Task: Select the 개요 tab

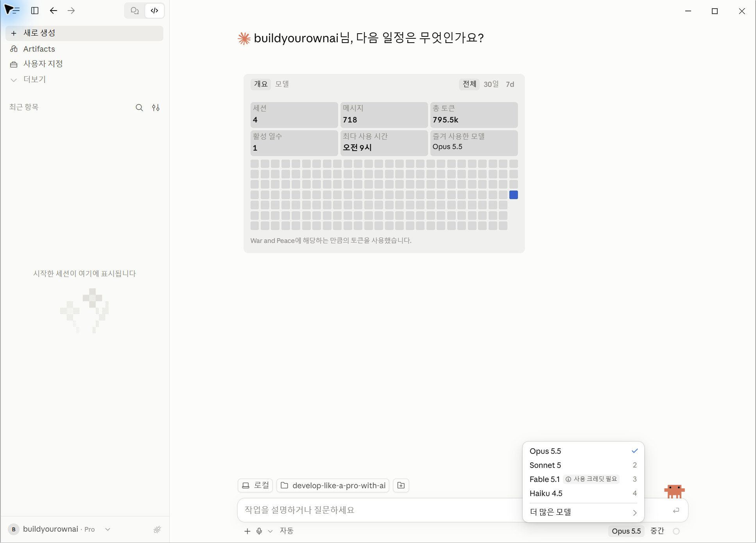Action: 261,84
